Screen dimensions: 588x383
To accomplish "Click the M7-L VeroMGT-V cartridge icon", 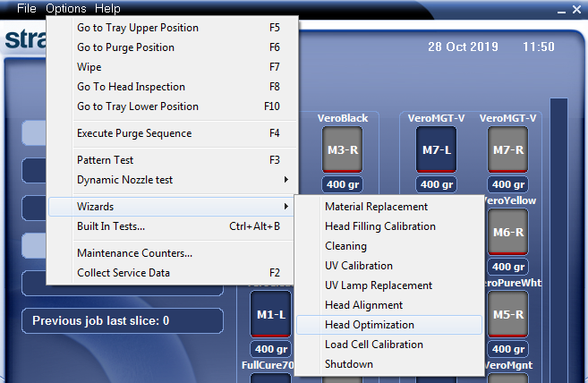I will (436, 149).
